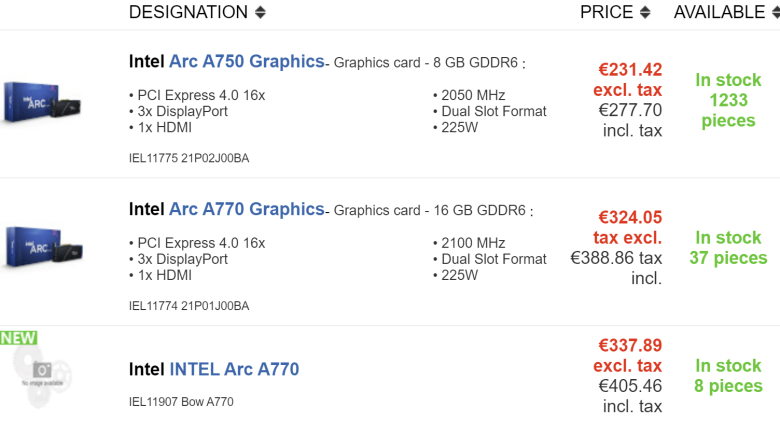Sort by the PRICE column header
The width and height of the screenshot is (780, 421).
click(x=606, y=13)
